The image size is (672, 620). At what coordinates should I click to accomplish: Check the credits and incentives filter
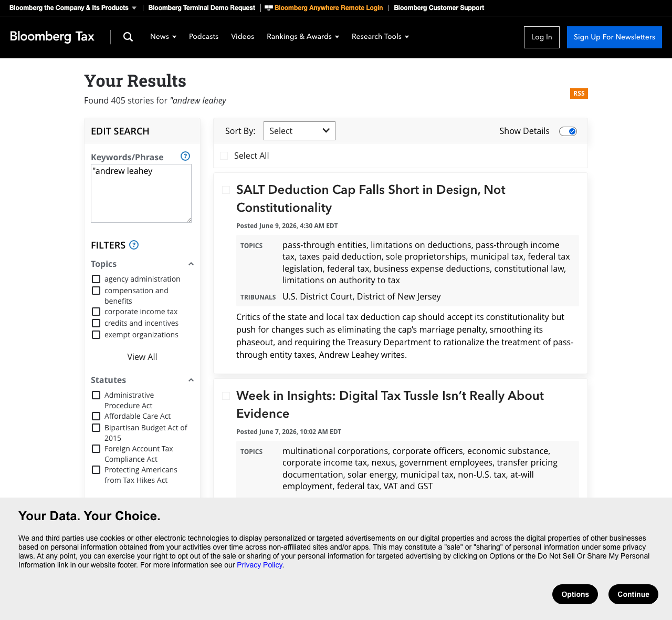tap(96, 323)
